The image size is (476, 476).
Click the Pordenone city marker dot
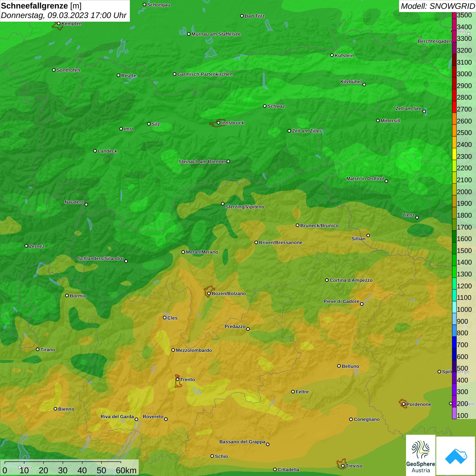(x=404, y=404)
